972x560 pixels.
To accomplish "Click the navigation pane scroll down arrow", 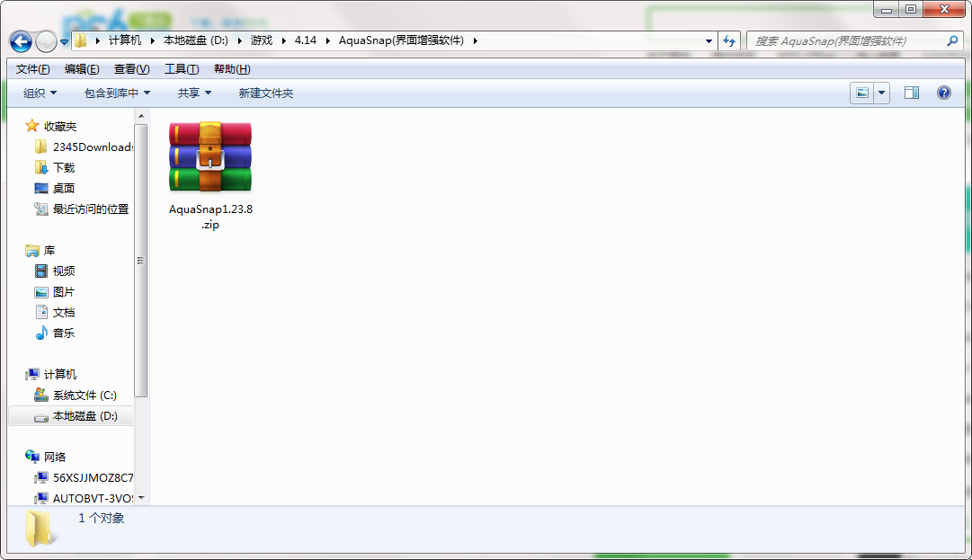I will click(x=141, y=498).
